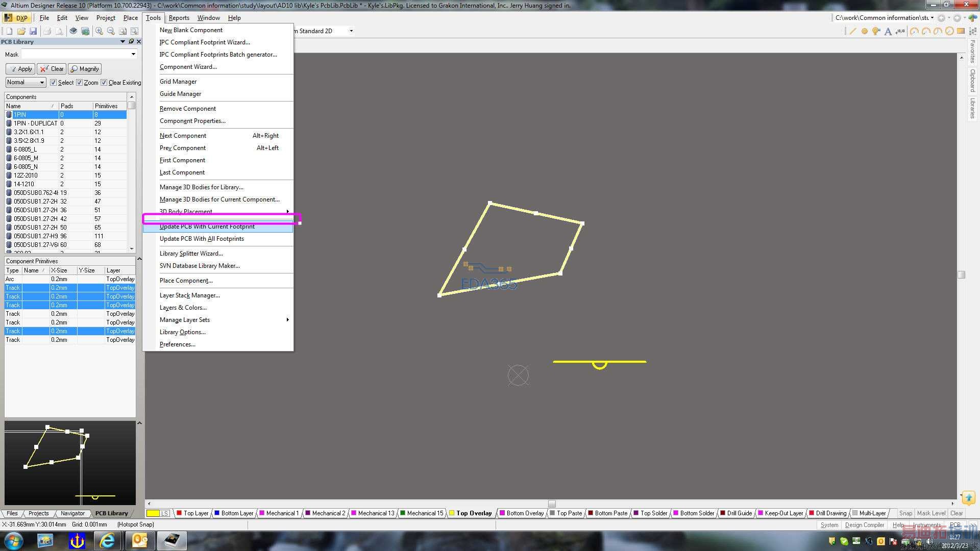Click the Place Fill rectangle icon
The image size is (980, 551).
[x=961, y=31]
